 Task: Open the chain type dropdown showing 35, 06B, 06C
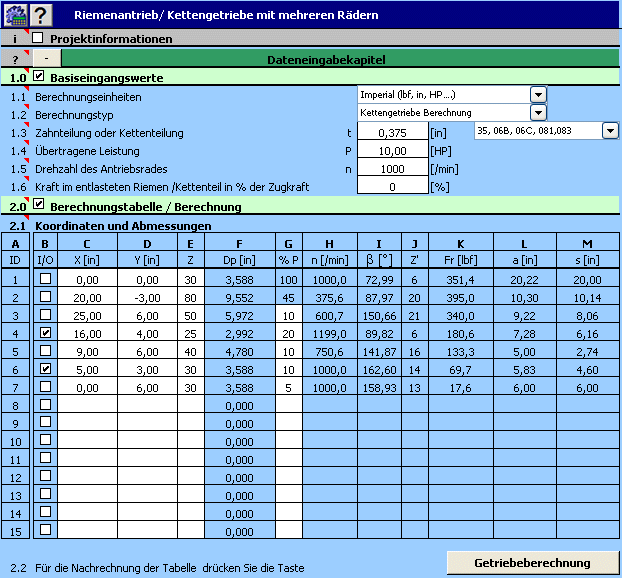click(610, 131)
